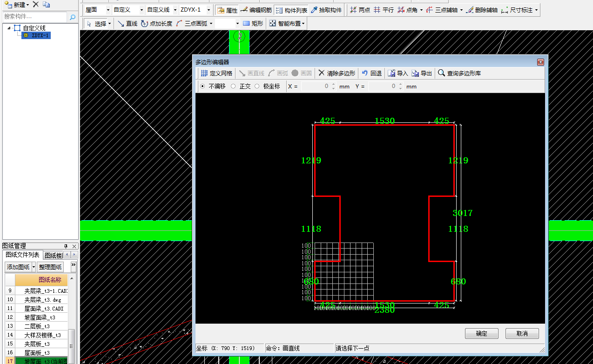Open the 新建 dropdown arrow

[28, 5]
